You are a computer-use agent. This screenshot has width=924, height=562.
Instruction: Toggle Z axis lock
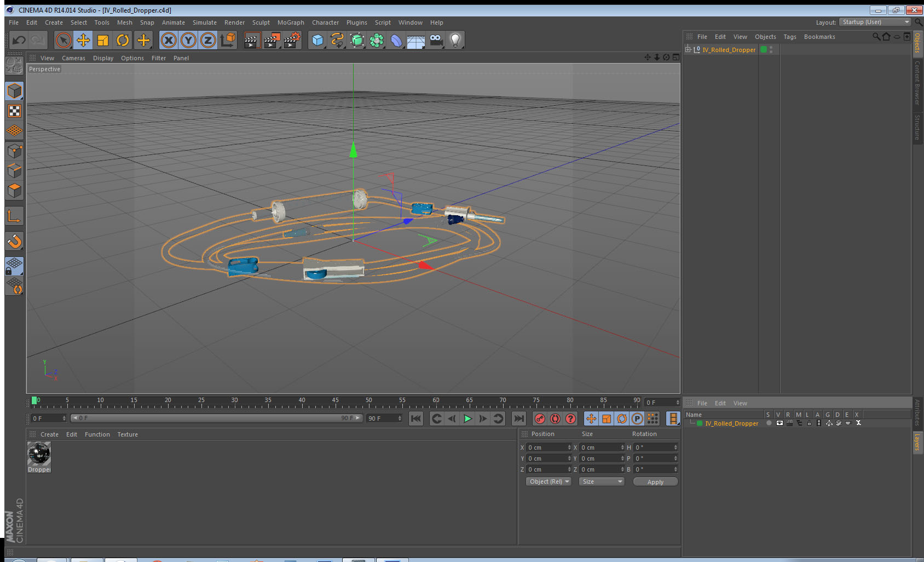click(208, 40)
